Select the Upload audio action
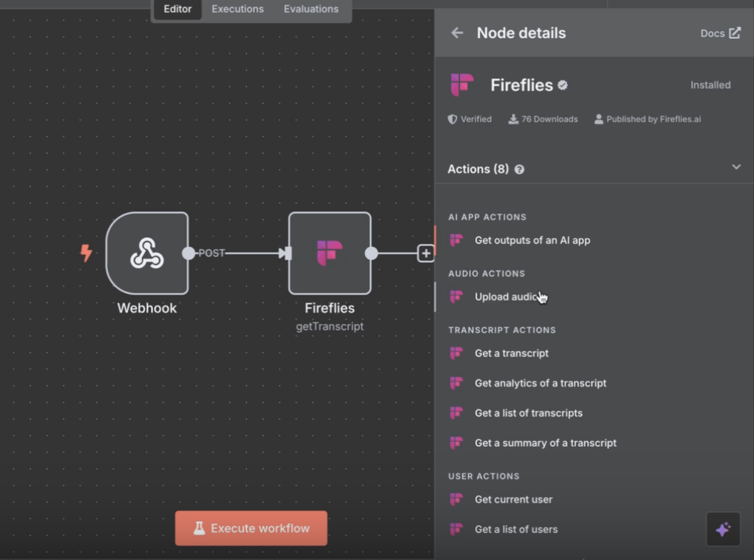This screenshot has height=560, width=754. tap(507, 297)
